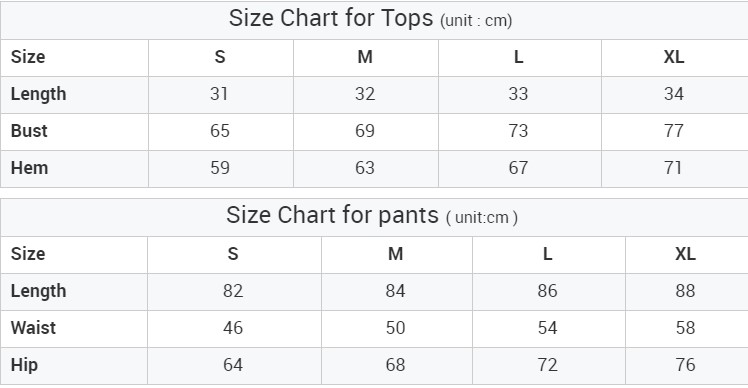Select the tops Length value 31
This screenshot has height=388, width=748.
point(219,94)
